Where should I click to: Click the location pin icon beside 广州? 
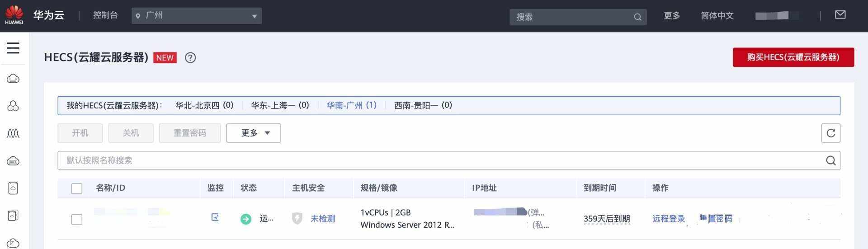pos(138,16)
